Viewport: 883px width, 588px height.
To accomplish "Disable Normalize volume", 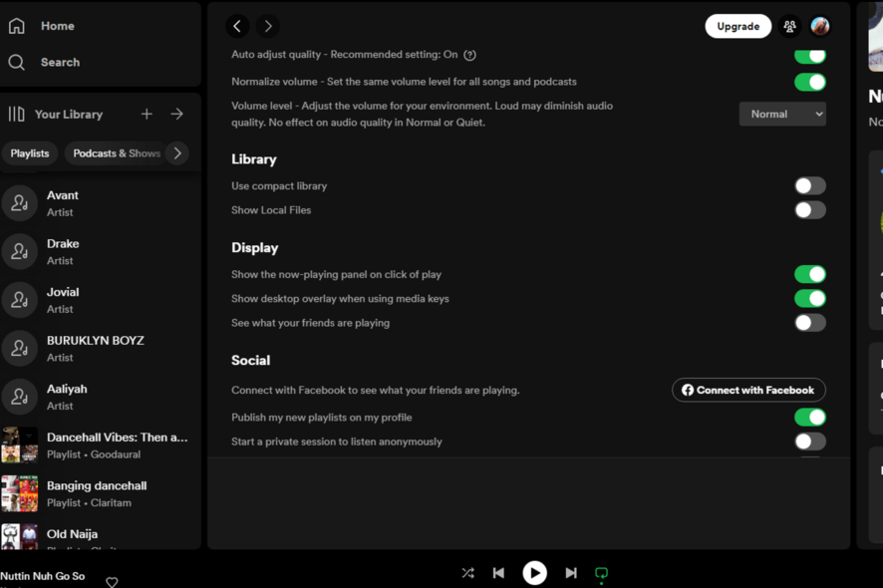I will tap(809, 81).
